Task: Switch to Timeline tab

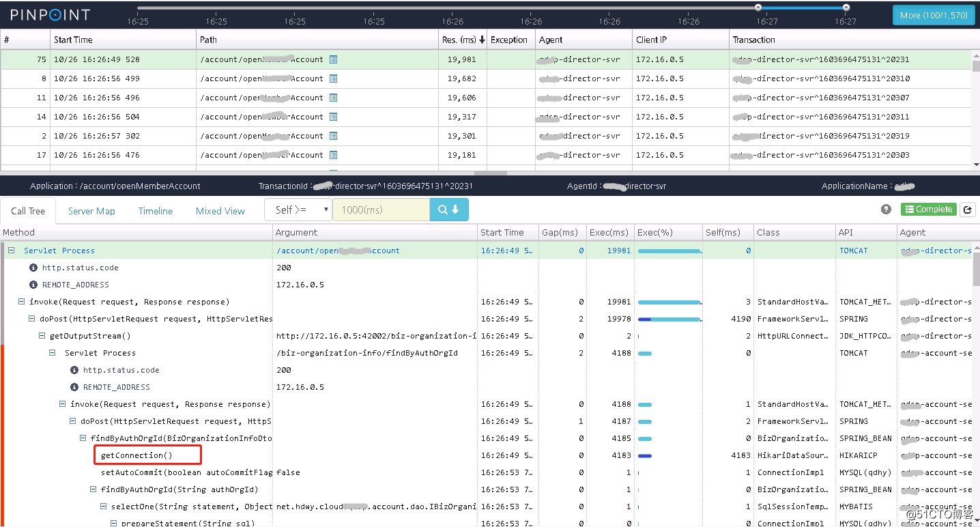Action: (x=156, y=211)
